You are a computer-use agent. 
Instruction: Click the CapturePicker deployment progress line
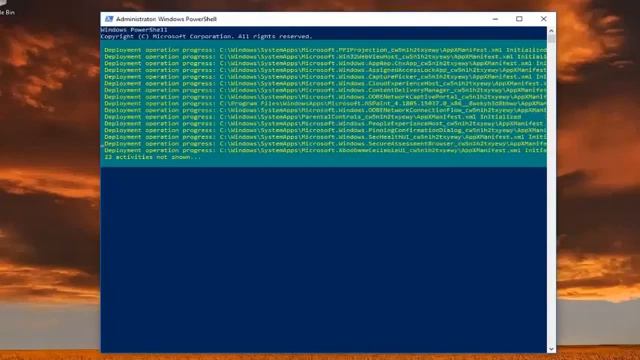[x=325, y=77]
